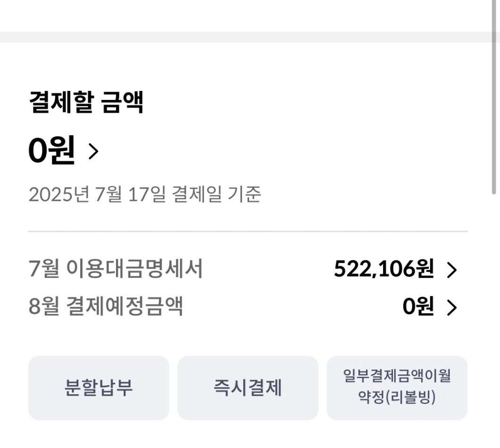Tap the chevron next to 522,106원

click(x=452, y=270)
